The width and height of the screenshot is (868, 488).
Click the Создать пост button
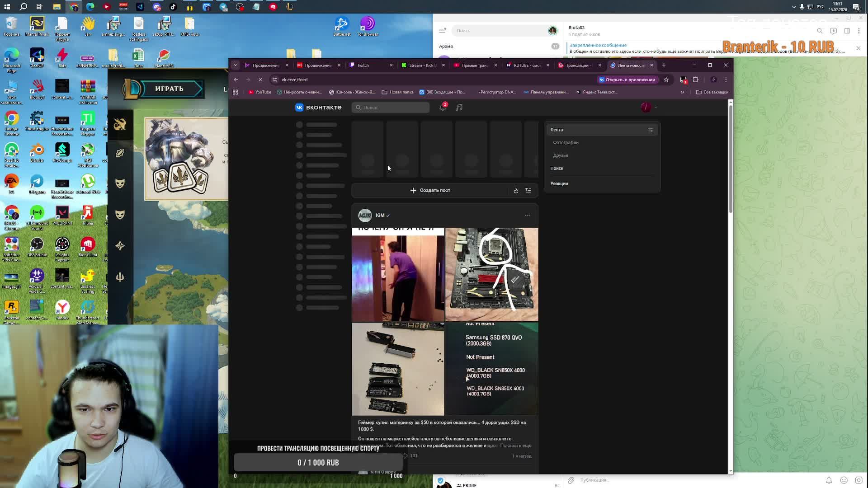[430, 190]
